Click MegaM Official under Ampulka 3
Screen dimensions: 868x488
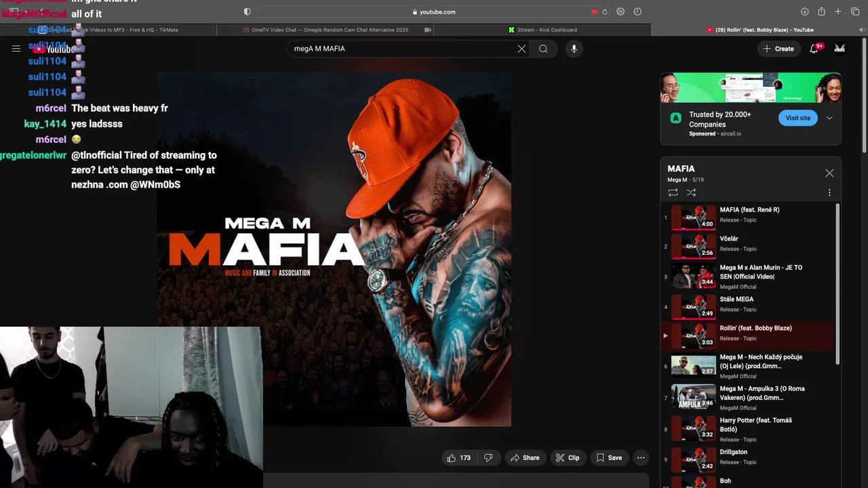[738, 408]
